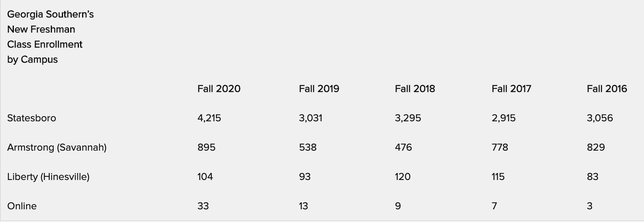Viewport: 644px width, 222px height.
Task: Select Statesboro Fall 2018 value 3,295
Action: coord(408,118)
